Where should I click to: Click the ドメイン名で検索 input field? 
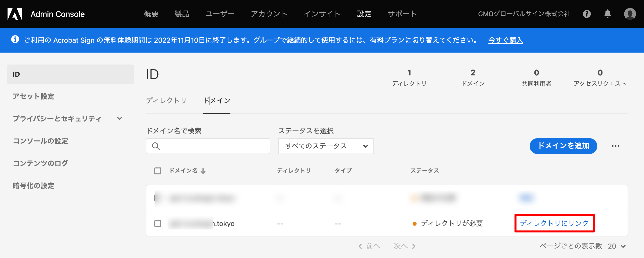[208, 146]
